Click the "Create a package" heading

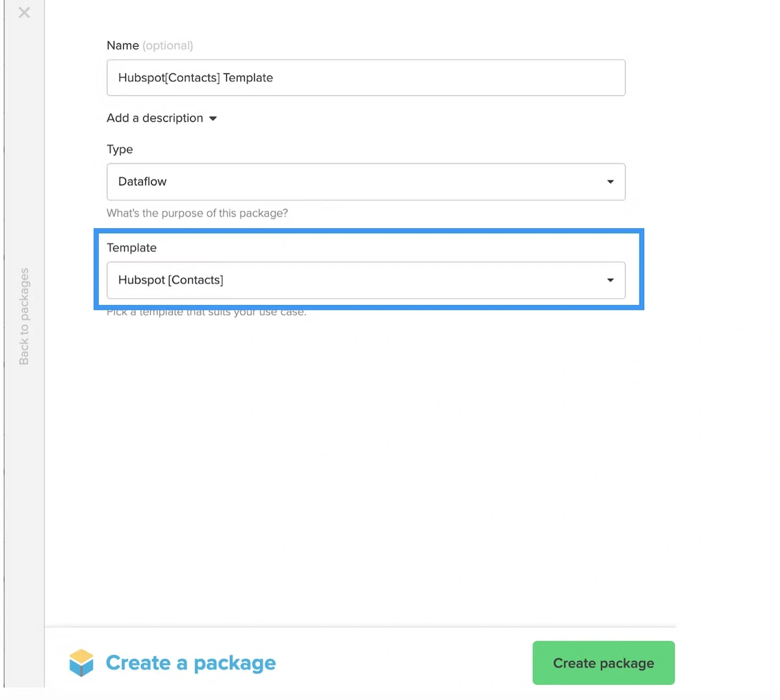(190, 663)
